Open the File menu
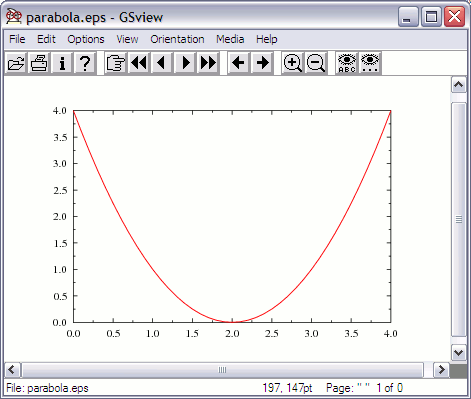The height and width of the screenshot is (399, 471). 17,39
